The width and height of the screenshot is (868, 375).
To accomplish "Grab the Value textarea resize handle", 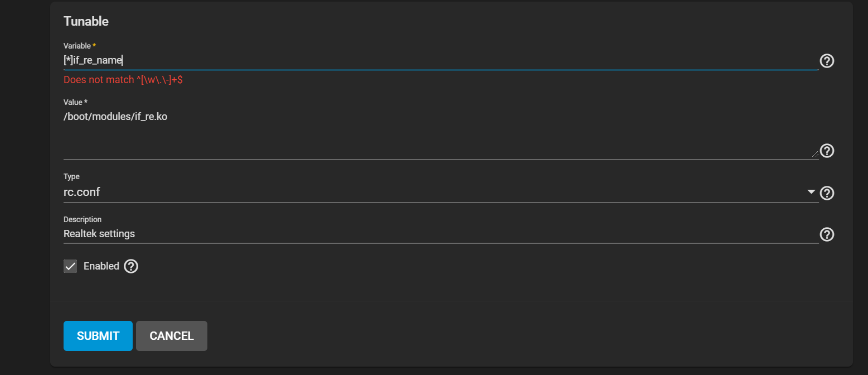I will click(x=815, y=153).
